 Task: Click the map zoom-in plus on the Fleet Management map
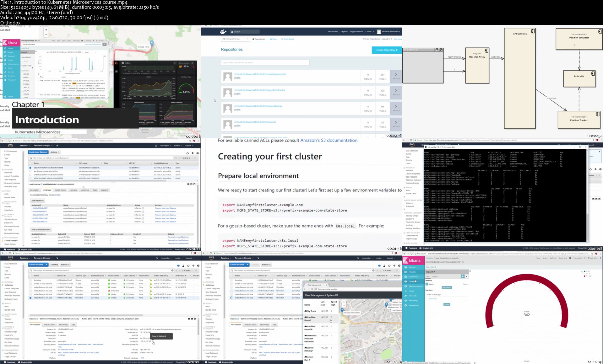[x=344, y=302]
